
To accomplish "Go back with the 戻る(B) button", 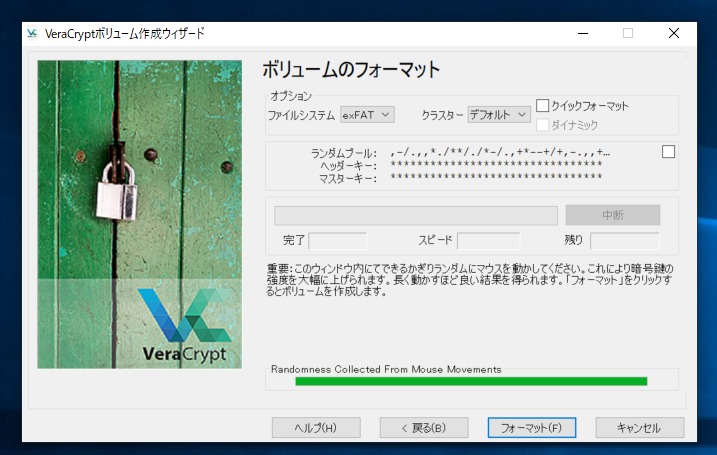I will [x=424, y=428].
